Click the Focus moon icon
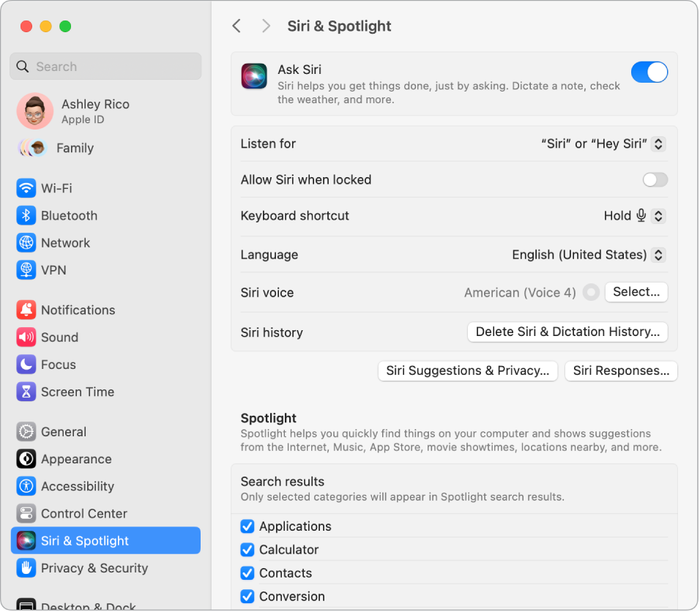 click(x=26, y=365)
